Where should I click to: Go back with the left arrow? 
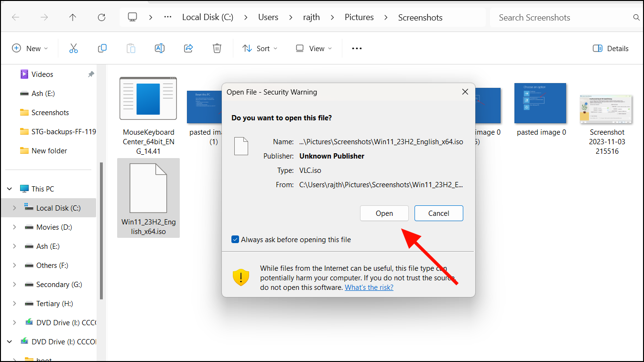pyautogui.click(x=15, y=17)
